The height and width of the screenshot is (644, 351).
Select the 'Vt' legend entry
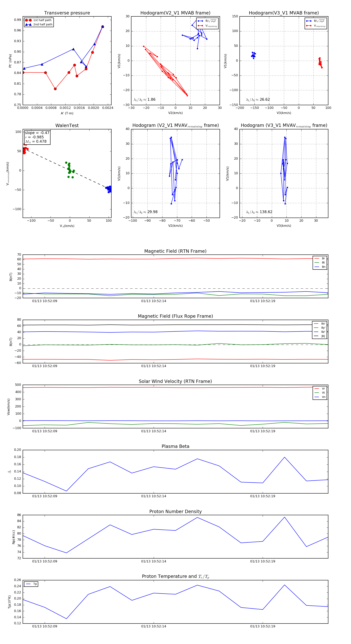[x=320, y=393]
